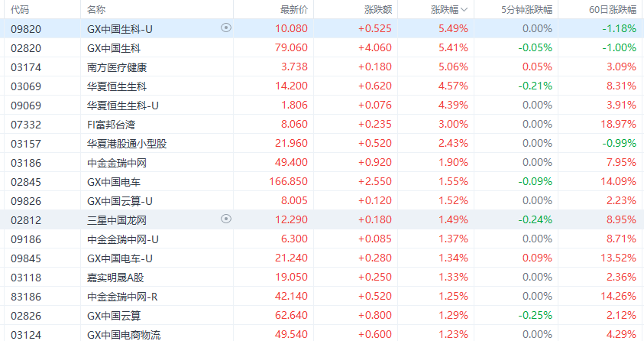Click the circle icon beside 三星中国龙网
The height and width of the screenshot is (341, 644).
[x=225, y=219]
